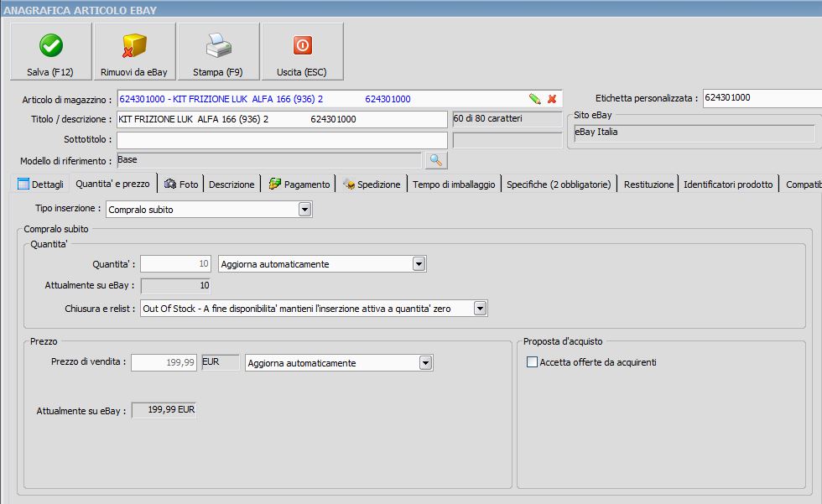
Task: Open the Spedizione tab
Action: pyautogui.click(x=372, y=184)
